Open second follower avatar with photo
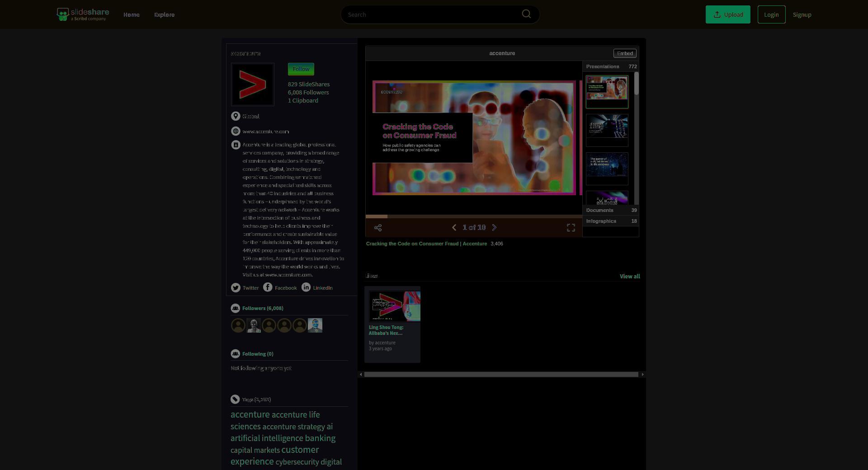This screenshot has width=868, height=470. (x=254, y=325)
